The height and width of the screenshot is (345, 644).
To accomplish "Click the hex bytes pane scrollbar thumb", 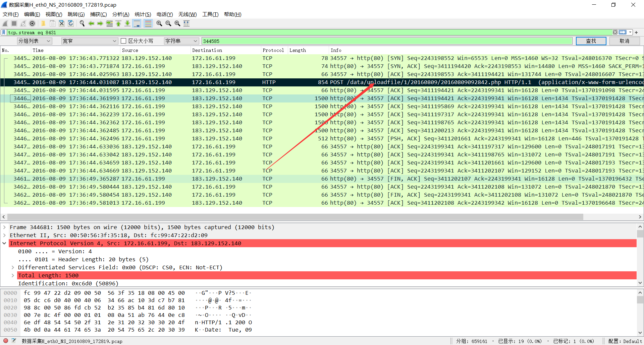I will tap(640, 300).
